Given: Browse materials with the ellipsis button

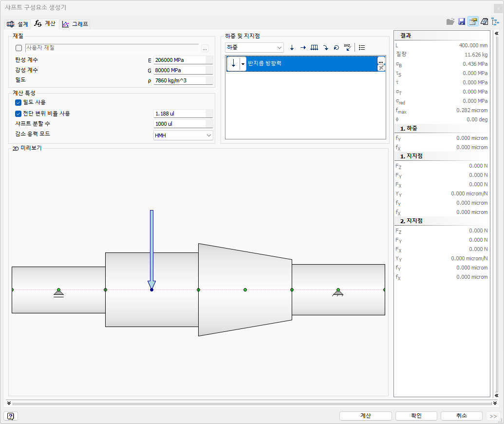Looking at the screenshot, I should 205,48.
